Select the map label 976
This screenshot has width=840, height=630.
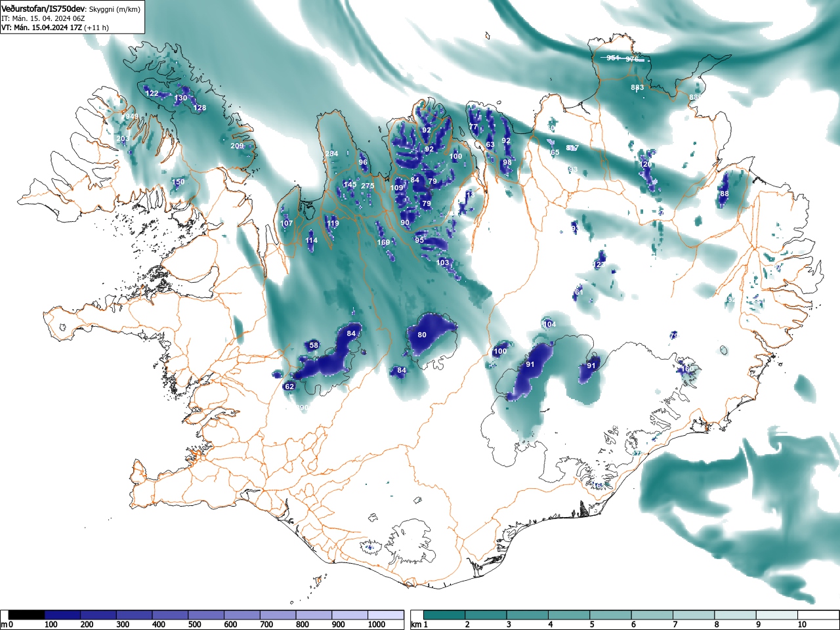pyautogui.click(x=632, y=59)
